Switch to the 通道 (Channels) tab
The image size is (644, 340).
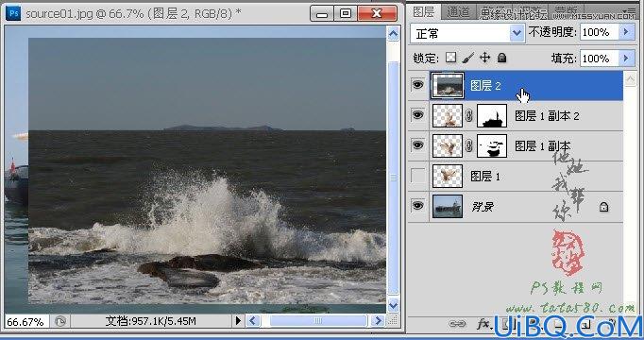458,12
